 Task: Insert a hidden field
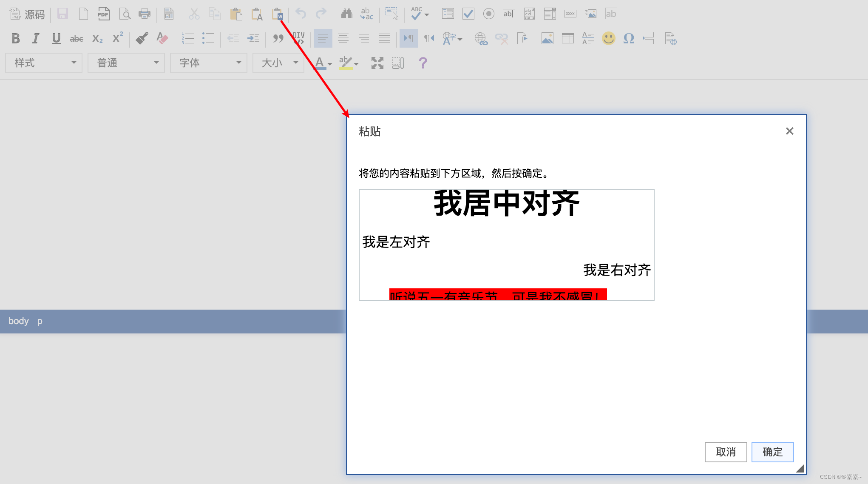coord(611,14)
